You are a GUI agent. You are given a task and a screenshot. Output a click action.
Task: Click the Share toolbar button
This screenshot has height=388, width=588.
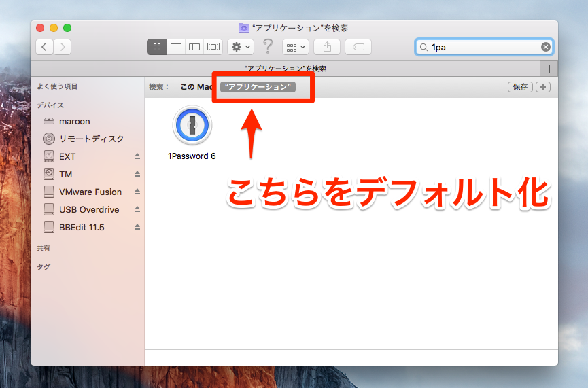click(327, 47)
